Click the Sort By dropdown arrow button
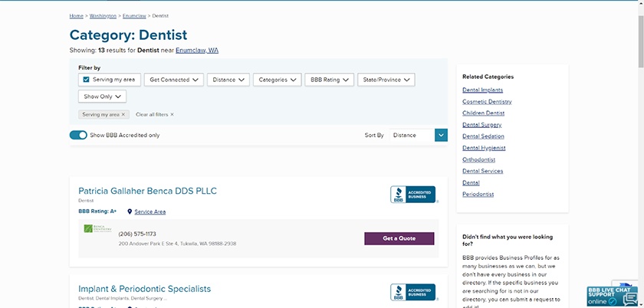Viewport: 644px width, 308px height. coord(442,135)
